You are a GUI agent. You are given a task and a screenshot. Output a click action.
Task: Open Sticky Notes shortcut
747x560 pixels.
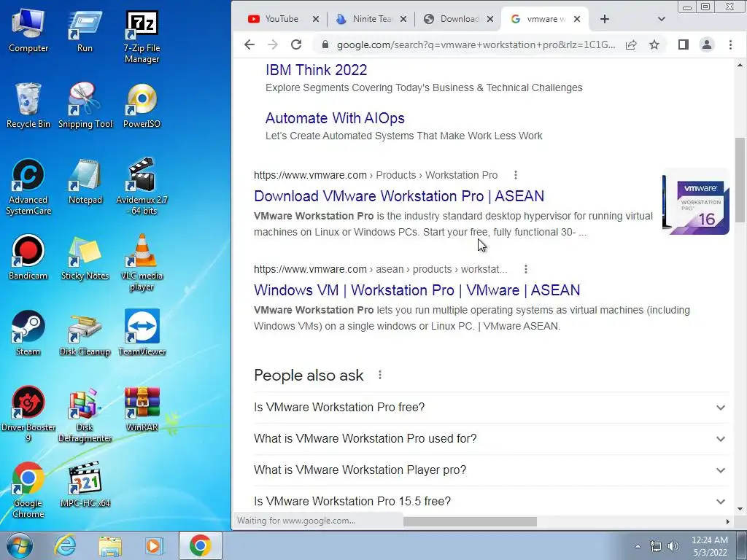(x=85, y=257)
